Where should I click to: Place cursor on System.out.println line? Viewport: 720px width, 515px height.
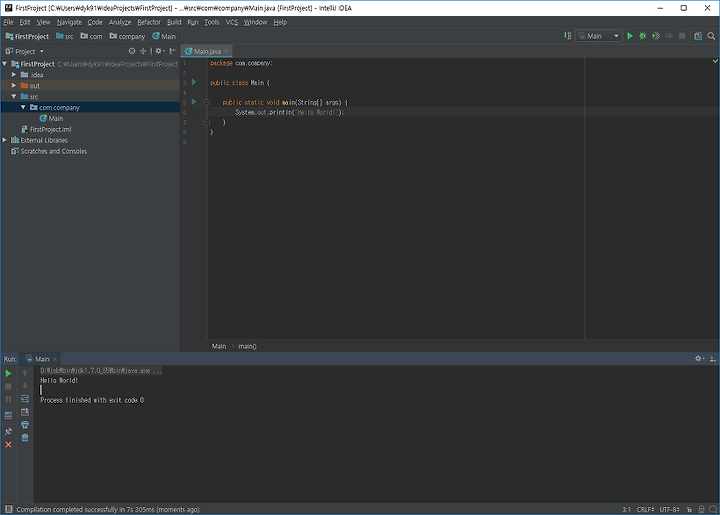[x=289, y=112]
